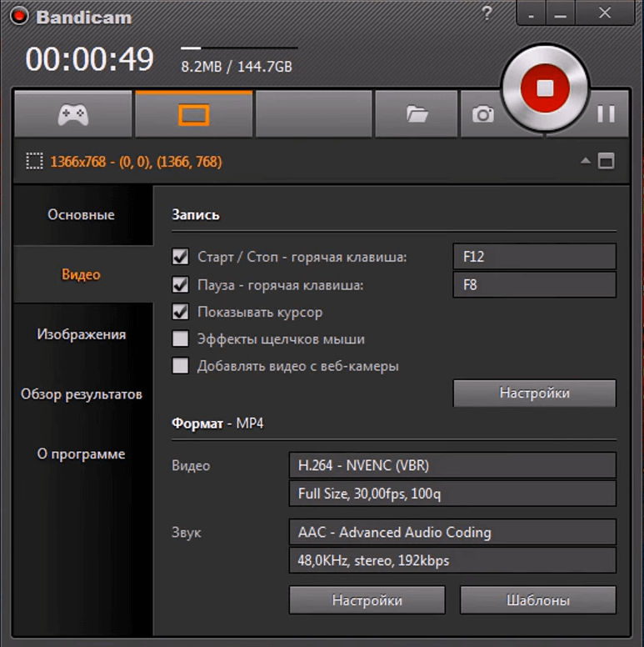This screenshot has height=647, width=644.
Task: Switch to game recording mode gamepad icon
Action: [x=73, y=114]
